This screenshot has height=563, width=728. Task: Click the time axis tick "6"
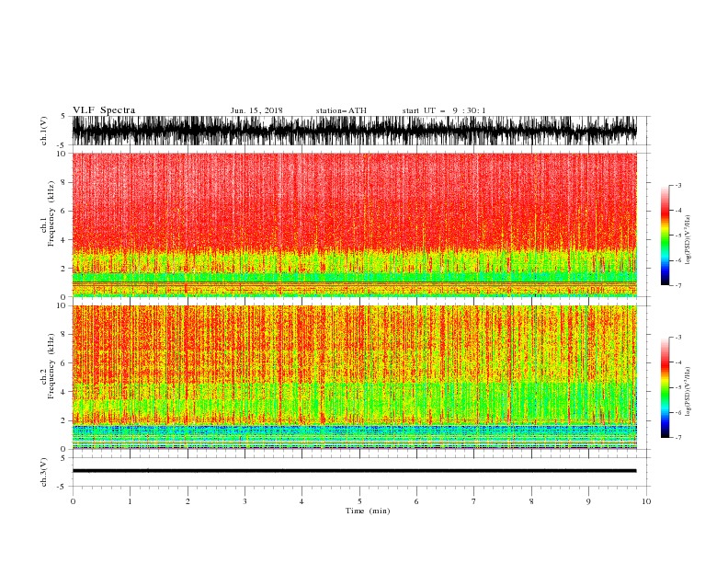pos(416,501)
